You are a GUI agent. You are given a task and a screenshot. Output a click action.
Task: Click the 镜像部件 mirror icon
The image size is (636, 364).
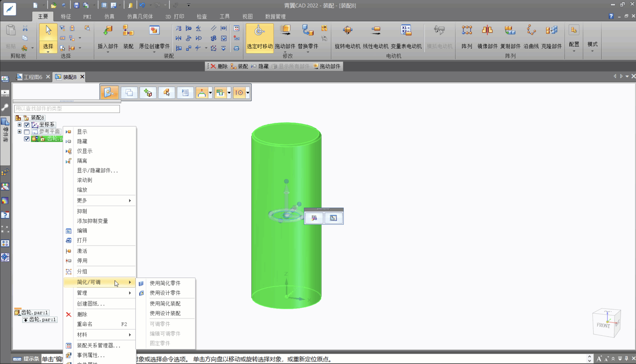click(487, 30)
